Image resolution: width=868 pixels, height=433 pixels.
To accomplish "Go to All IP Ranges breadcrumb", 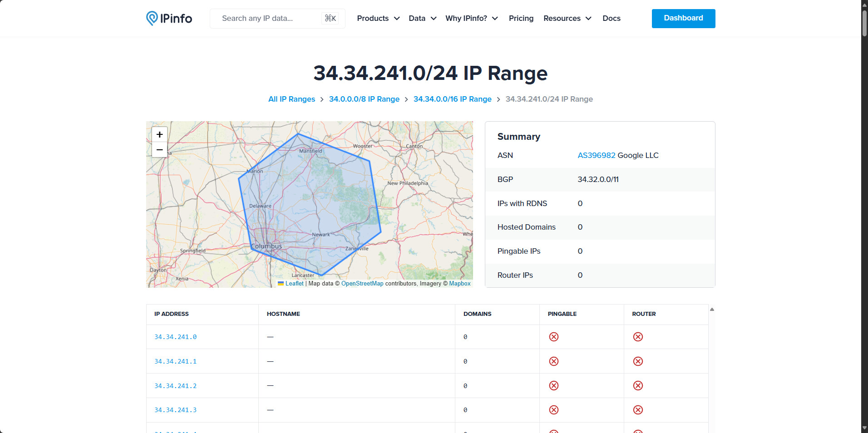I will [x=291, y=99].
